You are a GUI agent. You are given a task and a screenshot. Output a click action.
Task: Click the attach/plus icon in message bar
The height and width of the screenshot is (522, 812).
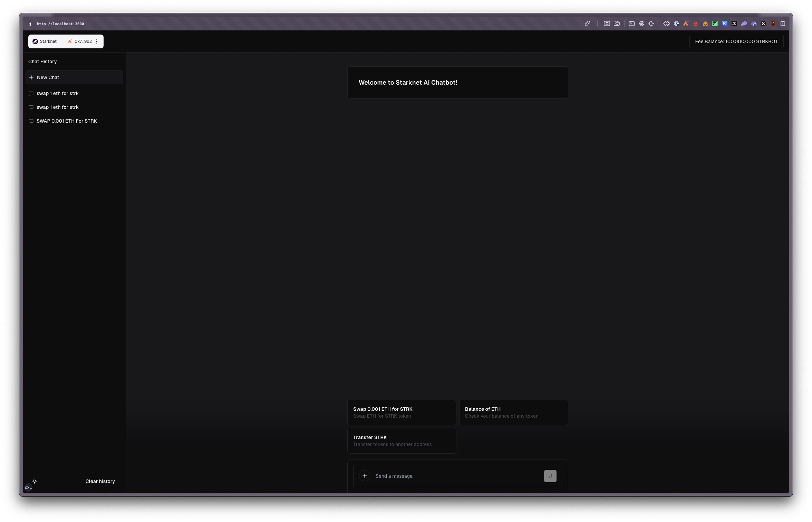(x=364, y=476)
